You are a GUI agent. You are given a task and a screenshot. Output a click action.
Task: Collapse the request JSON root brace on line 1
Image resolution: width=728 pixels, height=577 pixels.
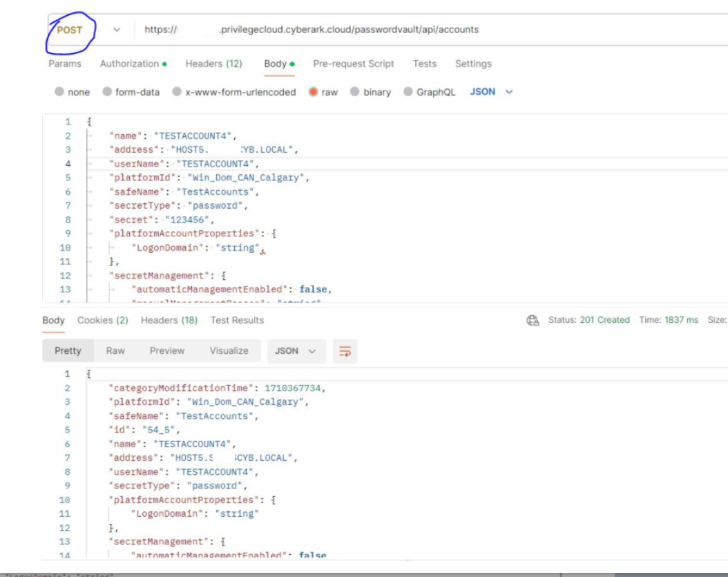pyautogui.click(x=89, y=122)
